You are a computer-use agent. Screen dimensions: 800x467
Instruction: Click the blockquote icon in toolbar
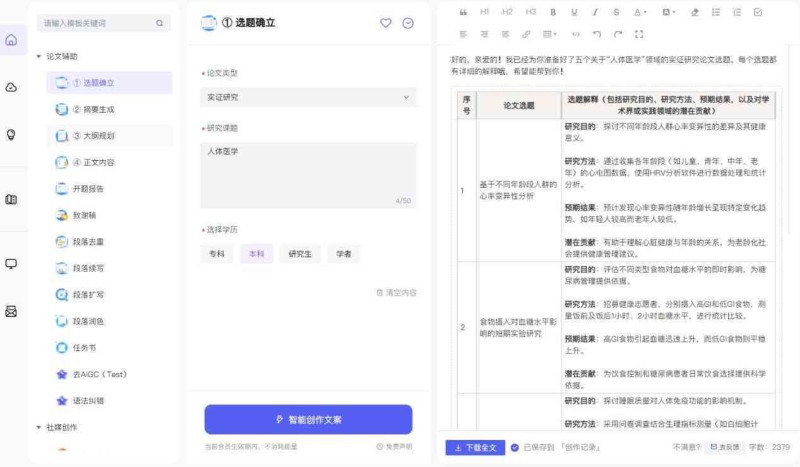point(463,12)
